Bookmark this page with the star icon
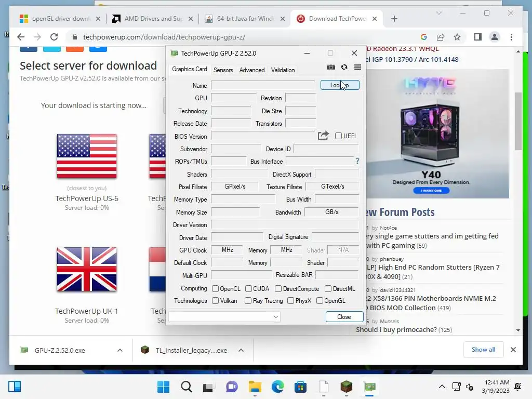 click(457, 37)
